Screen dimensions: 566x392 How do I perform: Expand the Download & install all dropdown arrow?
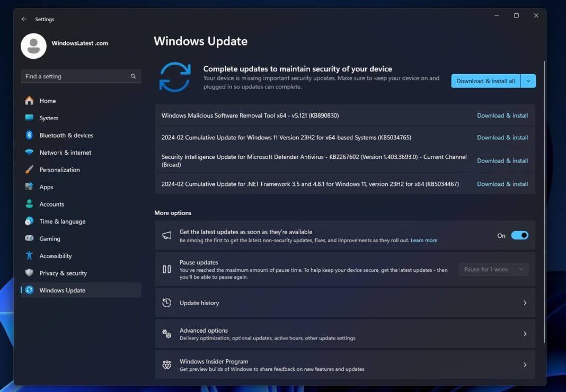528,81
